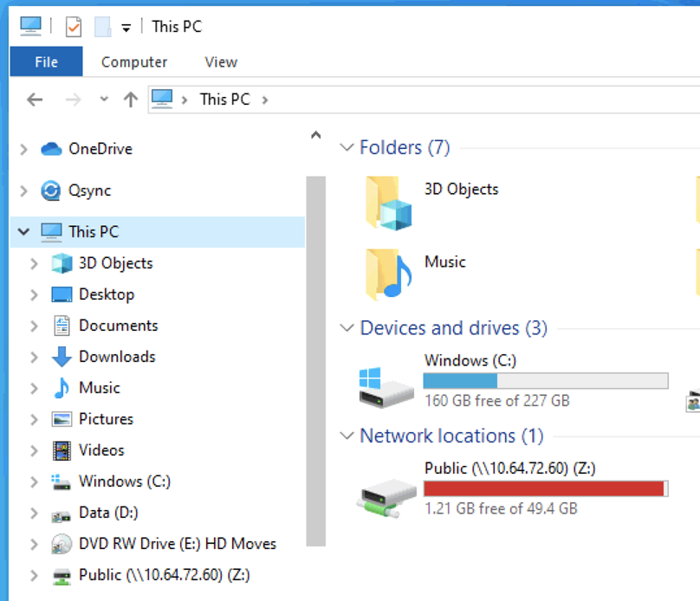Open the recent locations dropdown arrow
The height and width of the screenshot is (601, 700).
(104, 100)
